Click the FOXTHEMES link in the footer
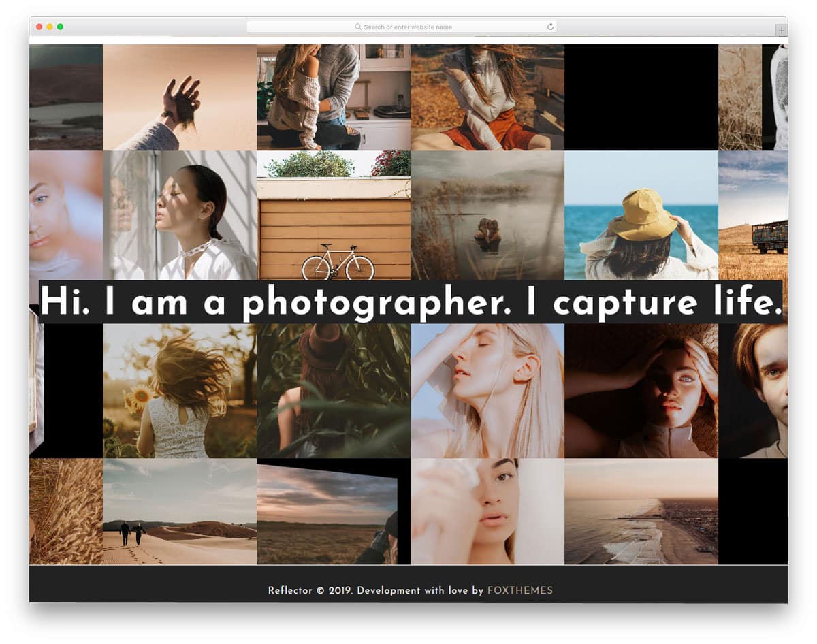The image size is (817, 644). point(522,591)
